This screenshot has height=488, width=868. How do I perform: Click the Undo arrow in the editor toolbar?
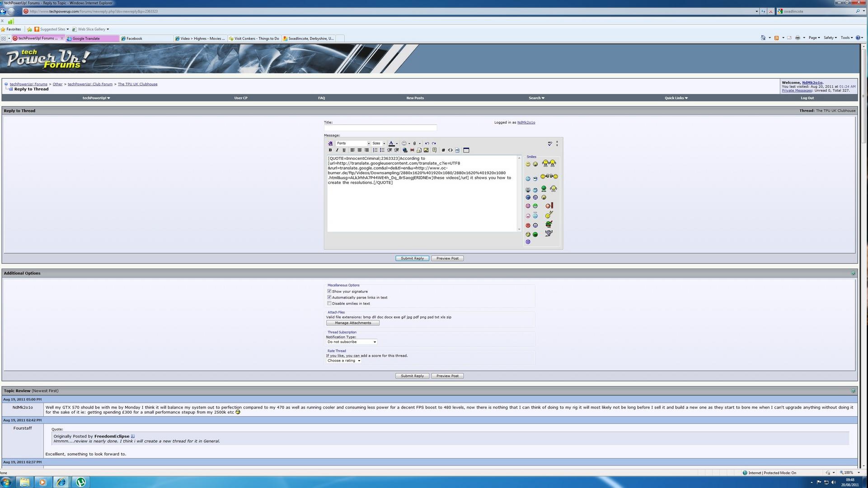[427, 143]
